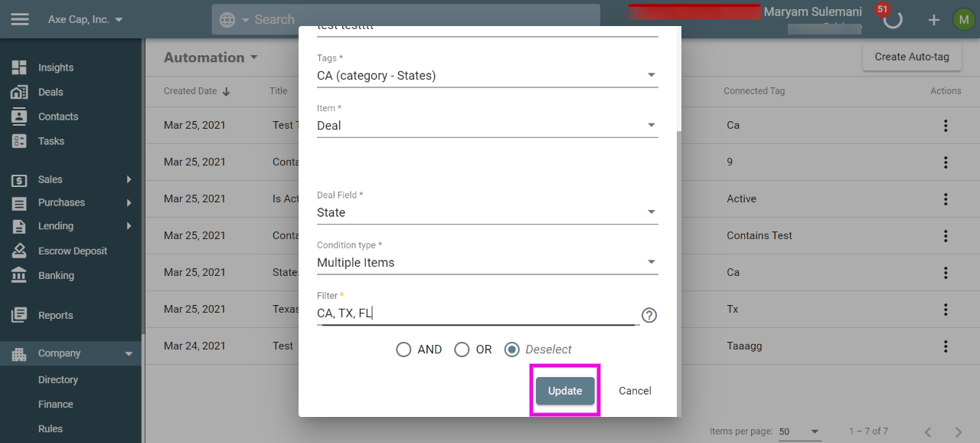The width and height of the screenshot is (980, 443).
Task: Click the Filter help question mark icon
Action: (x=649, y=315)
